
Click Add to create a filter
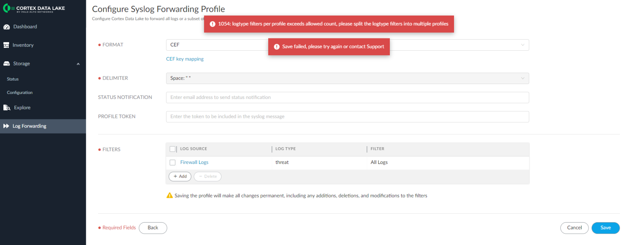click(180, 177)
